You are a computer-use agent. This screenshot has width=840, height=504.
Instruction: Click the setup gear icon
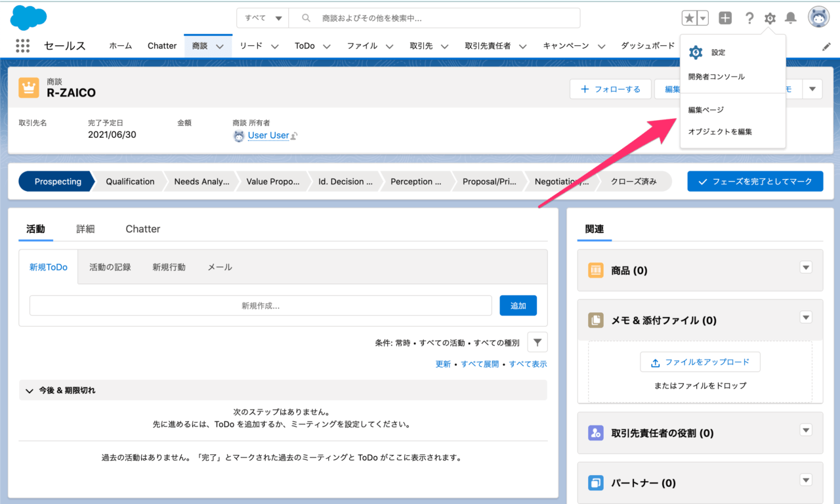[770, 18]
